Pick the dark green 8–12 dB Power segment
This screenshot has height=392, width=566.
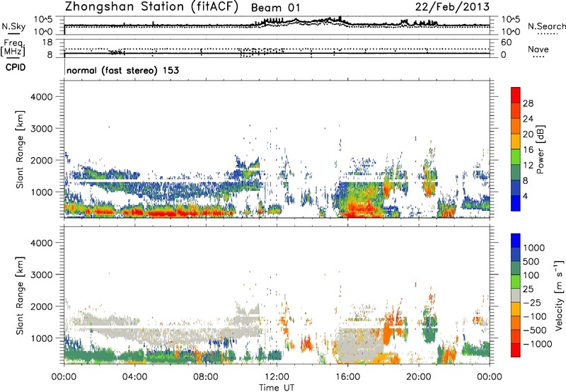point(516,173)
